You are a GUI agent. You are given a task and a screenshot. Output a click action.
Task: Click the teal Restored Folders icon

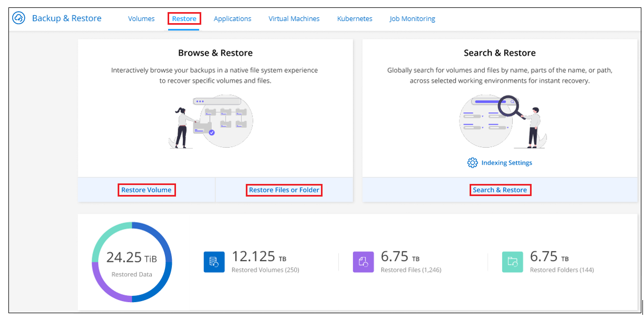[x=512, y=262]
